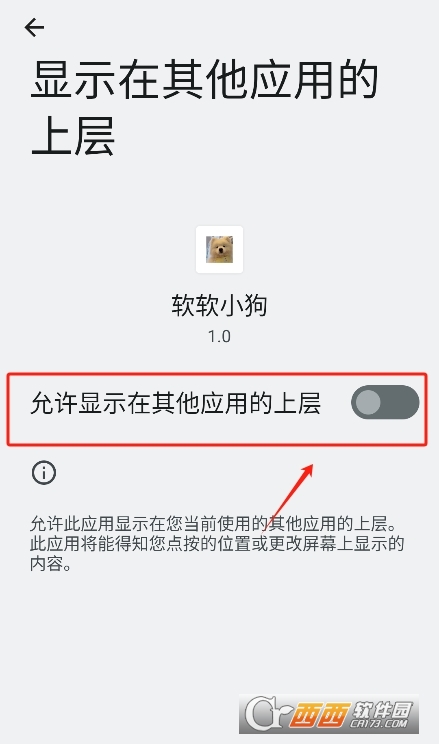Click the CR173.COM watermark text

coord(379,724)
